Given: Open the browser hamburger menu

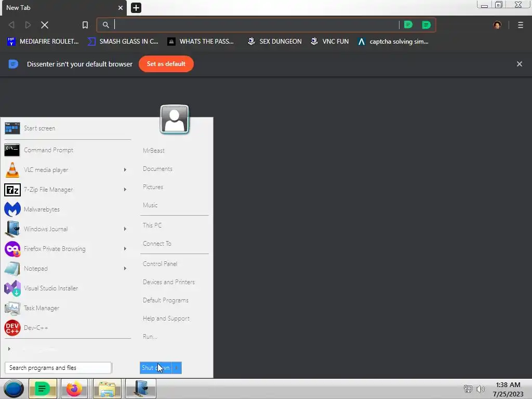Looking at the screenshot, I should click(x=521, y=25).
